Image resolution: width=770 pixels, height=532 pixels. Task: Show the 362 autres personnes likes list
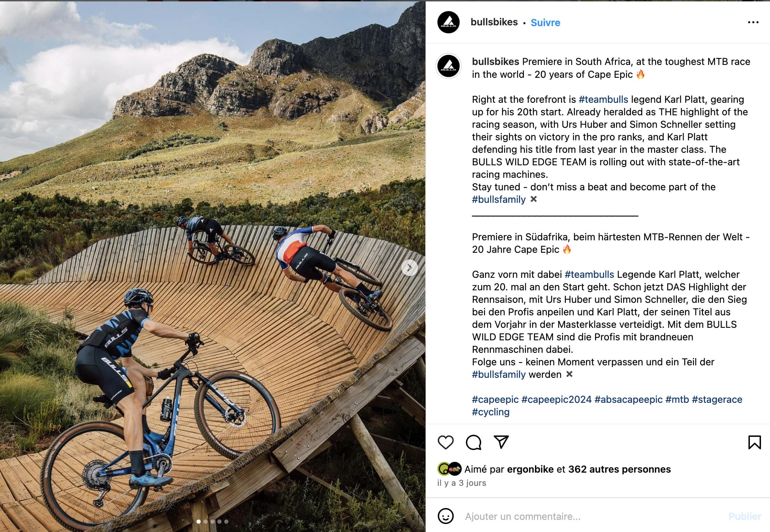(x=619, y=469)
